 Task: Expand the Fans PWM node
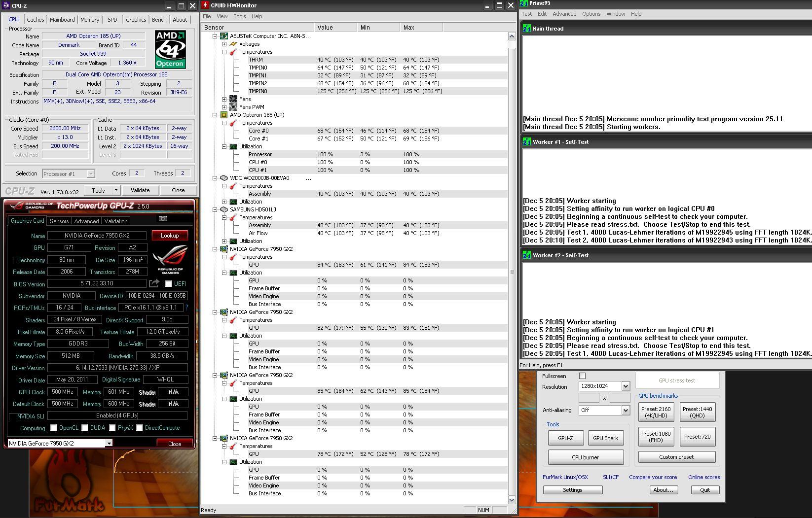(x=224, y=107)
